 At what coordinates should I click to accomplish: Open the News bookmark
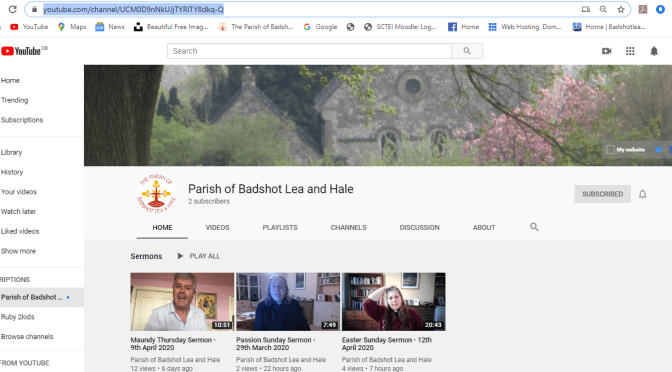tap(110, 27)
